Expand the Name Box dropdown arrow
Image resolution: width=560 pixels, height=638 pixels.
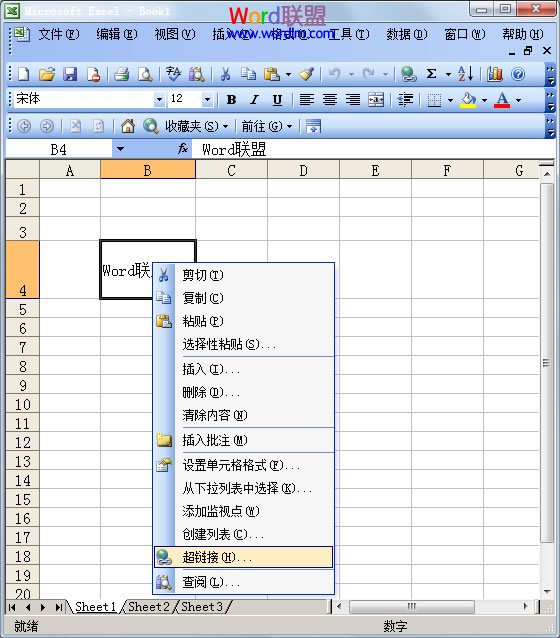tap(120, 149)
